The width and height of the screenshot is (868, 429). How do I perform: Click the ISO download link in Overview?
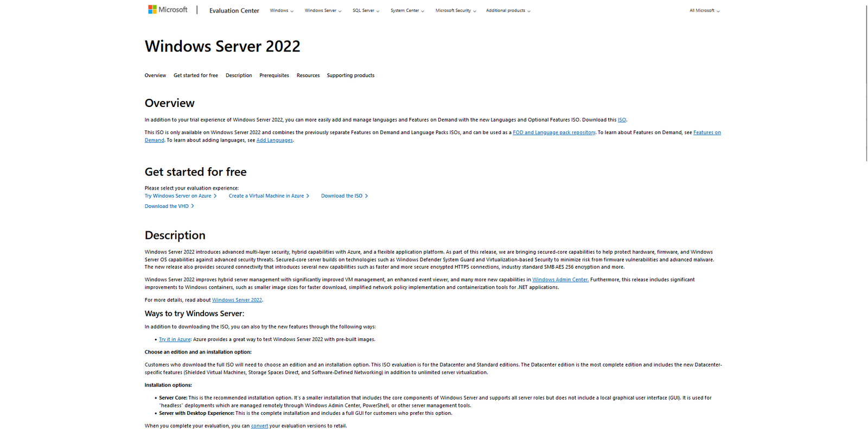pyautogui.click(x=622, y=120)
